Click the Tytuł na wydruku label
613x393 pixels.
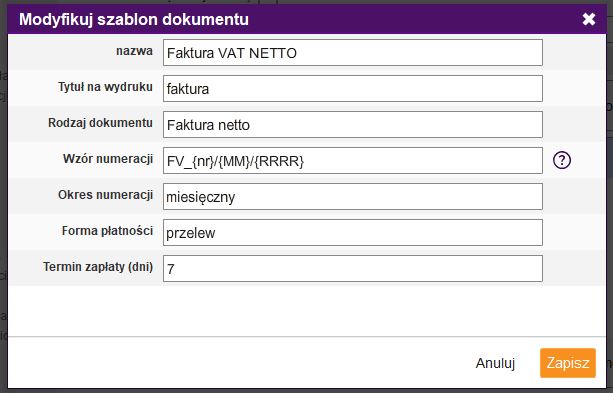[x=105, y=87]
